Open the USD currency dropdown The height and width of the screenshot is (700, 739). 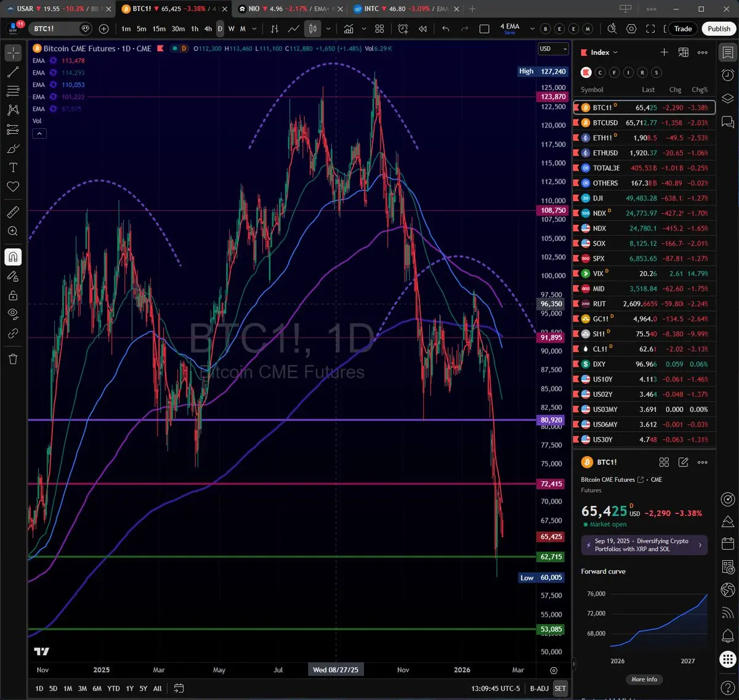click(553, 49)
